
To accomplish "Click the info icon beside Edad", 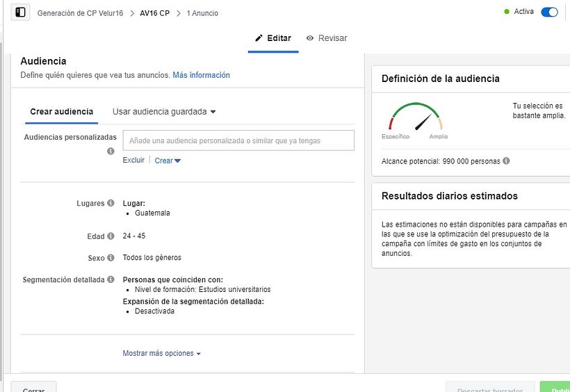I will (x=111, y=236).
